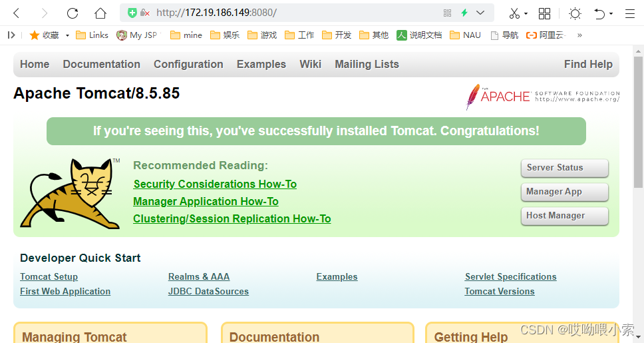The image size is (644, 343).
Task: Open Security Considerations How-To link
Action: [215, 184]
